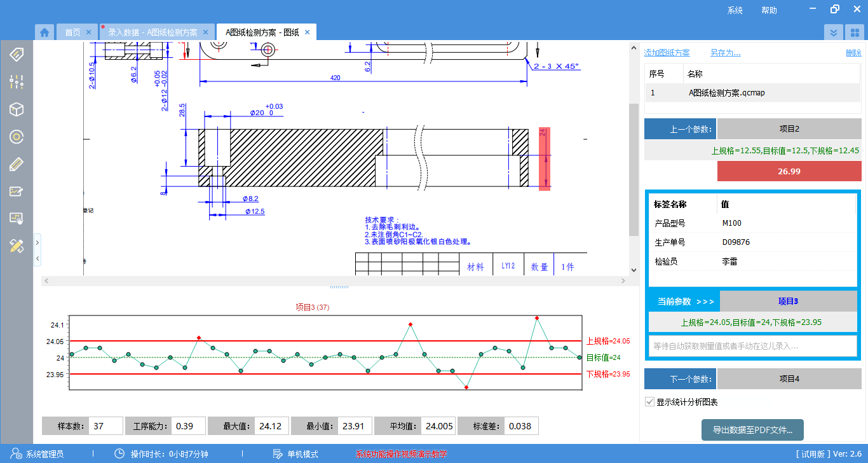Select the ruler icon in left sidebar
Screen dimensions: 868x463
[17, 164]
